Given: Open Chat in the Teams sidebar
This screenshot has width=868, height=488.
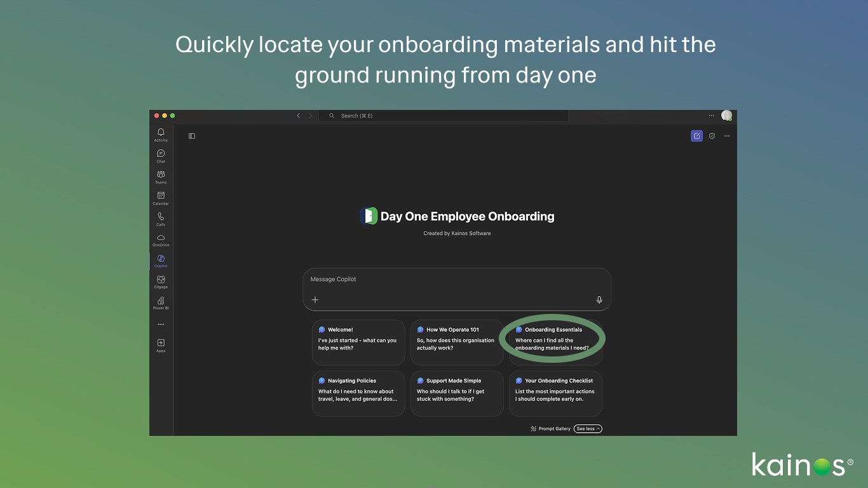Looking at the screenshot, I should [x=161, y=156].
